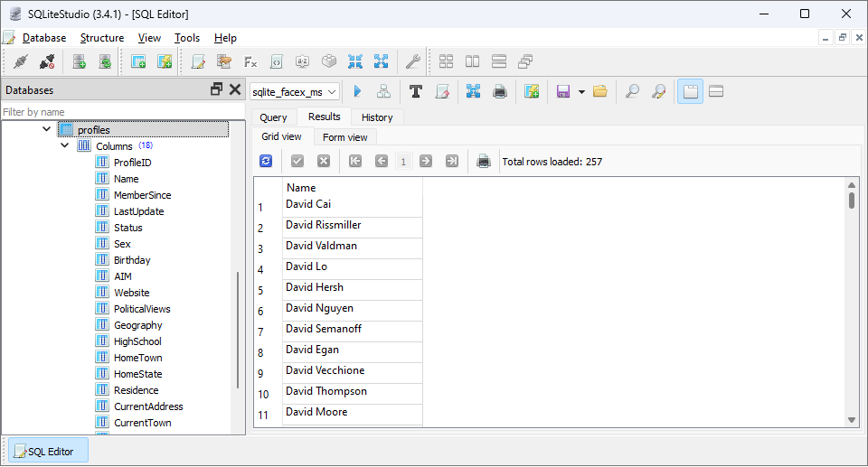Clear execution history eraser icon
This screenshot has height=467, width=868.
pos(442,91)
